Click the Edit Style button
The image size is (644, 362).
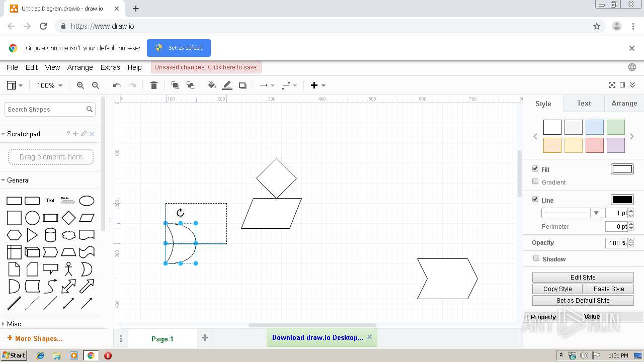pos(583,278)
